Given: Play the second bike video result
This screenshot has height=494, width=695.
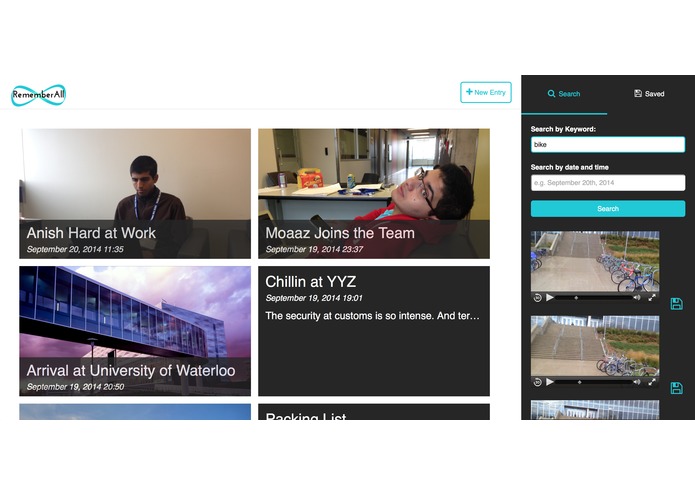Looking at the screenshot, I should click(x=550, y=382).
